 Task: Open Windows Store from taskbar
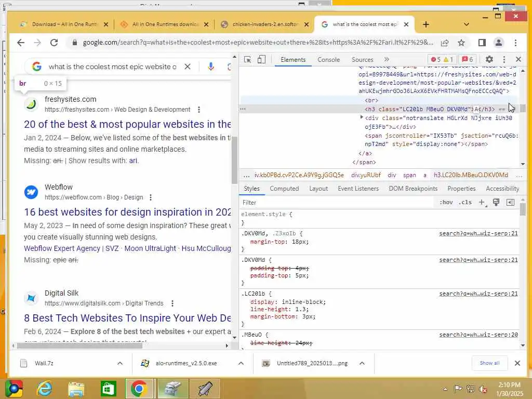[108, 389]
